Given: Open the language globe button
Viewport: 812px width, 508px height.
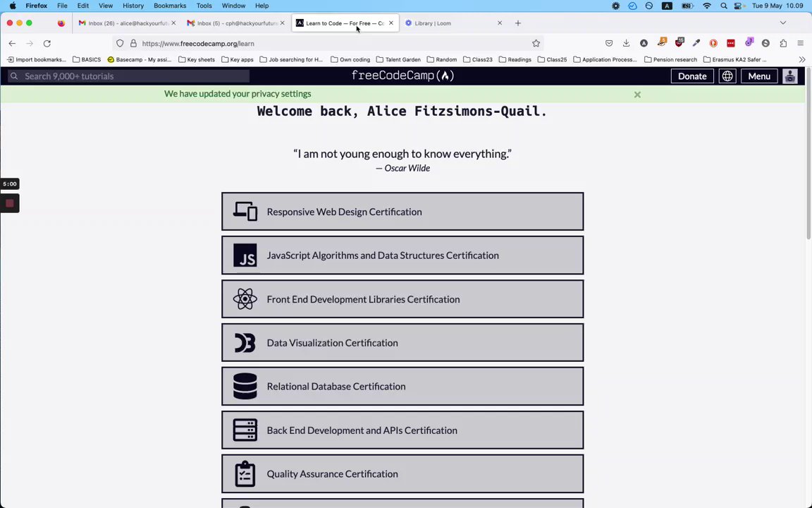Looking at the screenshot, I should [727, 76].
